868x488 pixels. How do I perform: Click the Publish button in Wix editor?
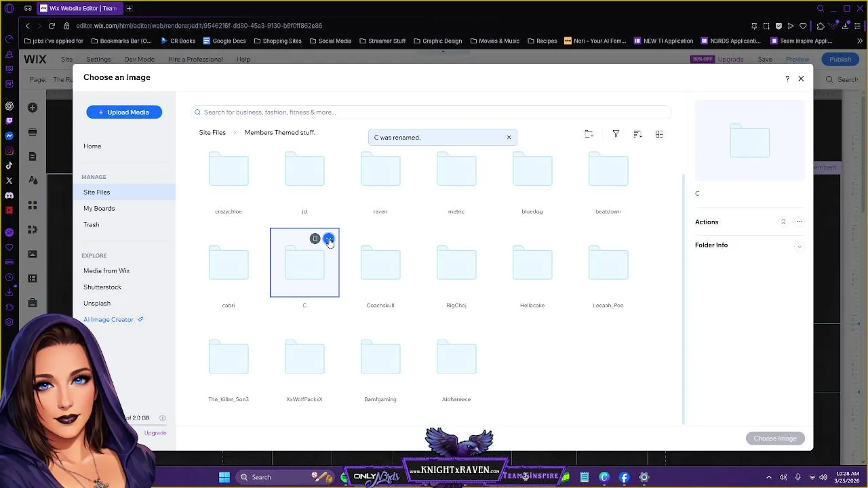pos(840,60)
